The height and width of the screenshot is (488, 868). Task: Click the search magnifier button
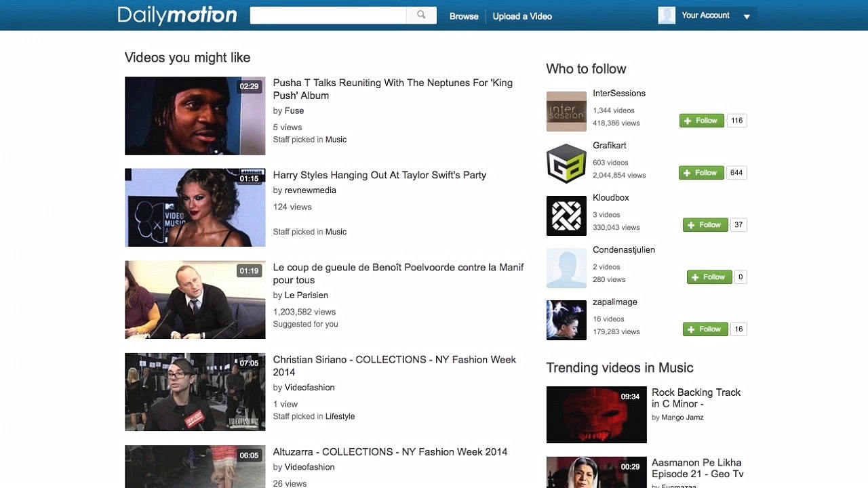pos(421,15)
